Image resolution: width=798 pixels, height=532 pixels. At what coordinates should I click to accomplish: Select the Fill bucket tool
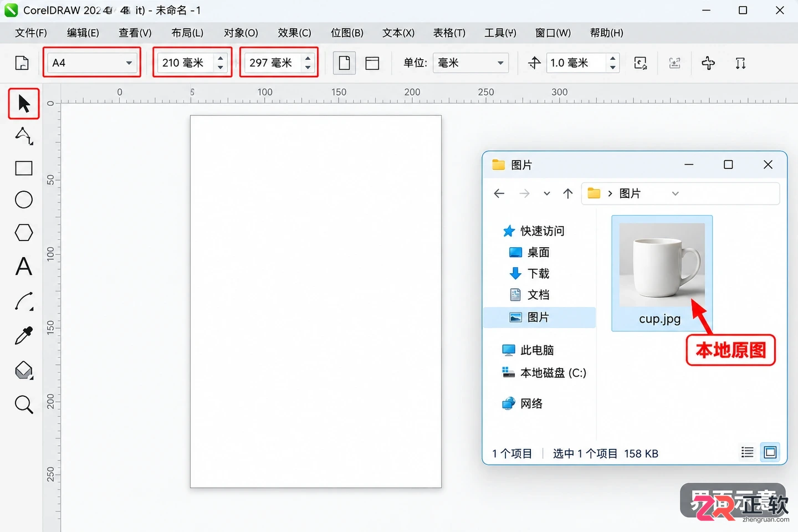pos(24,370)
